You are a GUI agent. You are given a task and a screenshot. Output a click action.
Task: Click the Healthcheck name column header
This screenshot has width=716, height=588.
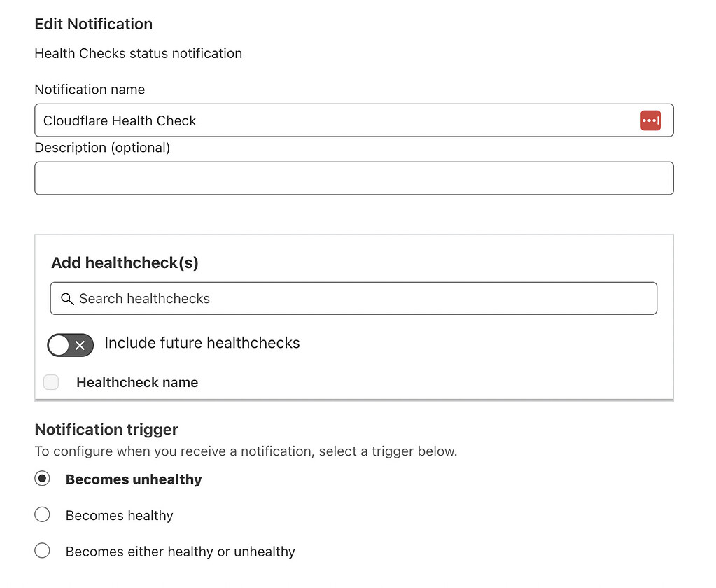(x=137, y=382)
